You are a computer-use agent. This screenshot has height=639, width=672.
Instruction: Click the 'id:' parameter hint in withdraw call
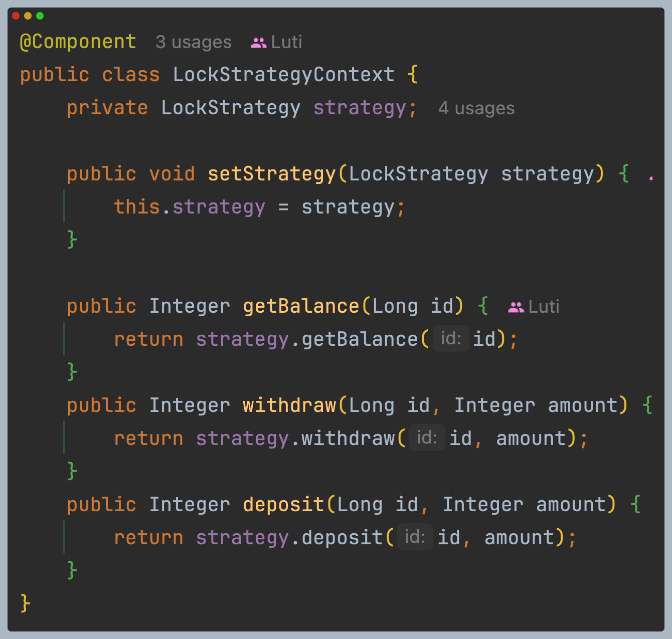[x=427, y=438]
